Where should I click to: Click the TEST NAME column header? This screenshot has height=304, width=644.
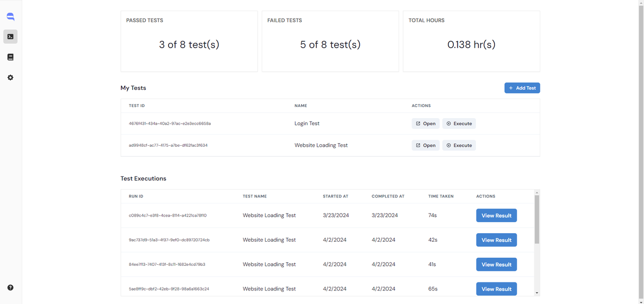point(255,196)
